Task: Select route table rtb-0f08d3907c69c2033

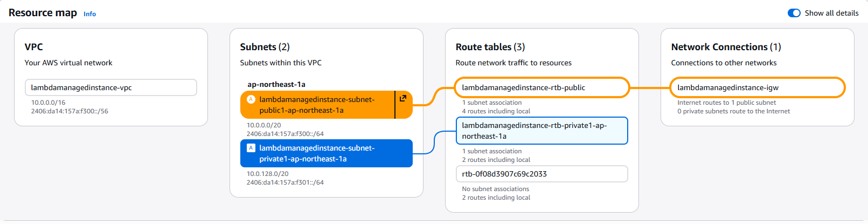Action: 541,174
